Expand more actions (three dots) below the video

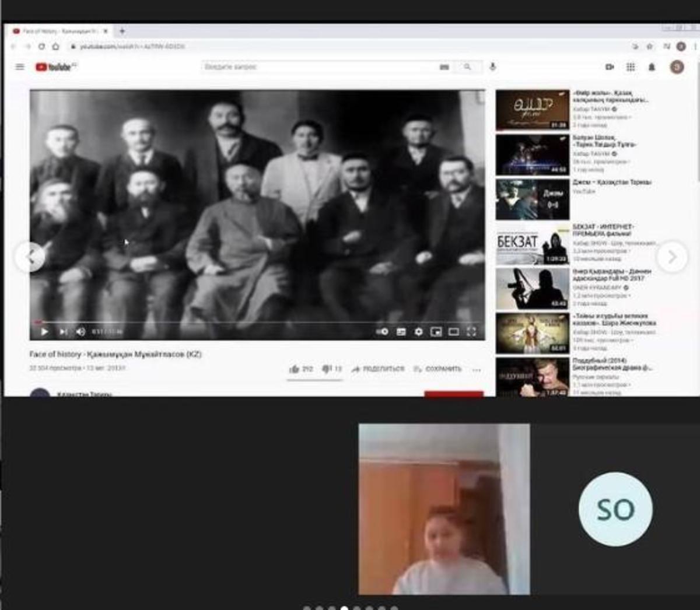coord(477,369)
